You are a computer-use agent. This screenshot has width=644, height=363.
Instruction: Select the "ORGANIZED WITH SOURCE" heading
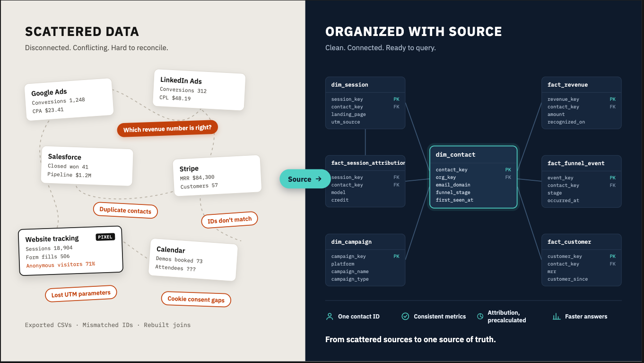pyautogui.click(x=414, y=32)
